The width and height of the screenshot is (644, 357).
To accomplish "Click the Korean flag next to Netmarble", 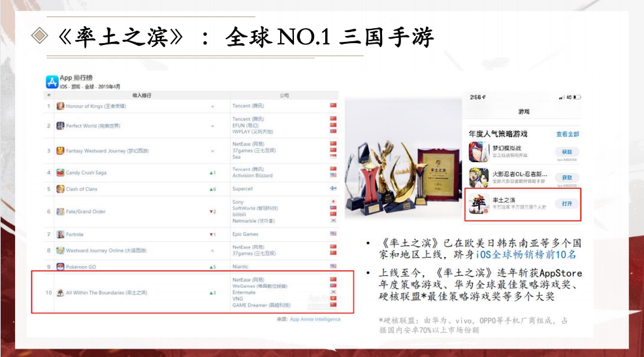I will click(333, 221).
